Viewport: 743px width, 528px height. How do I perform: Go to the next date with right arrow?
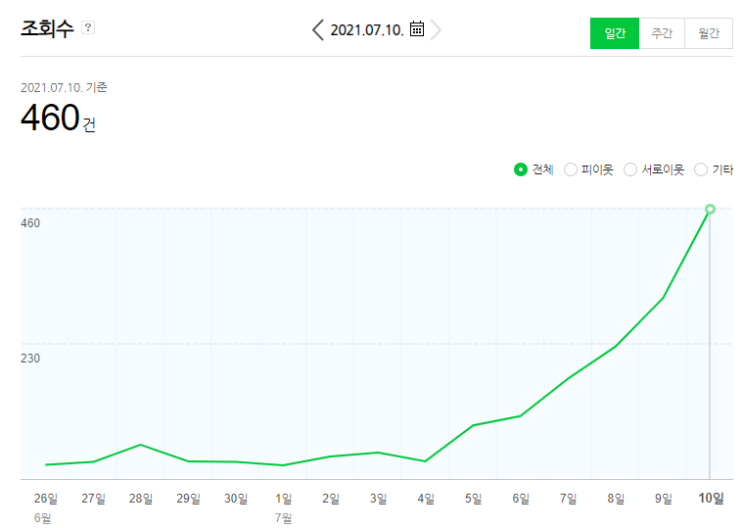(x=436, y=30)
